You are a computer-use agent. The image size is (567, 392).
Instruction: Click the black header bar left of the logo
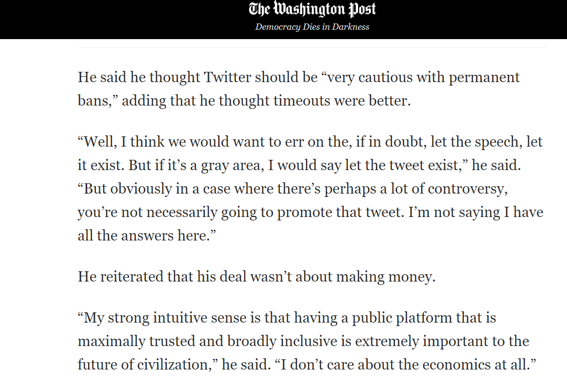(x=123, y=19)
